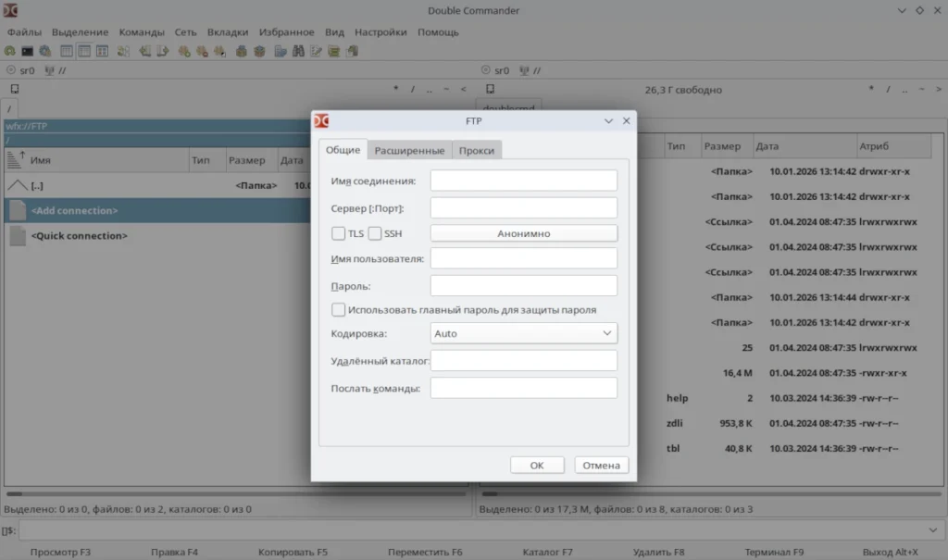Screen dimensions: 948x560
Task: Click the sr0 drive button above right panel
Action: pos(496,70)
